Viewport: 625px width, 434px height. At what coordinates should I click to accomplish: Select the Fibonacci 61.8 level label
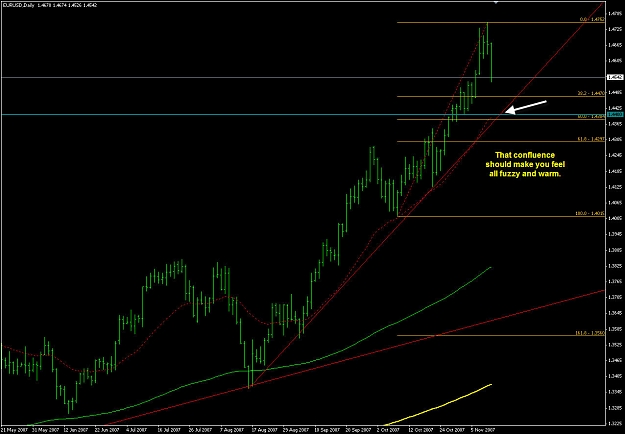click(592, 139)
